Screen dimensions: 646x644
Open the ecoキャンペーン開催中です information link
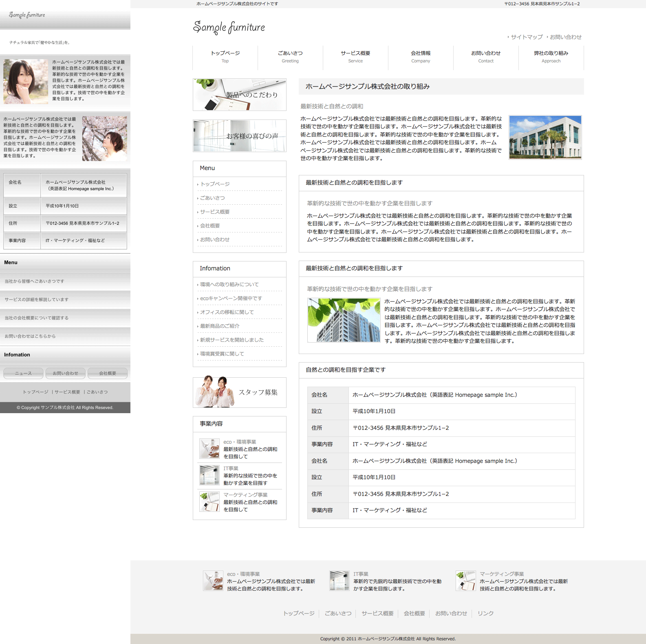(231, 298)
